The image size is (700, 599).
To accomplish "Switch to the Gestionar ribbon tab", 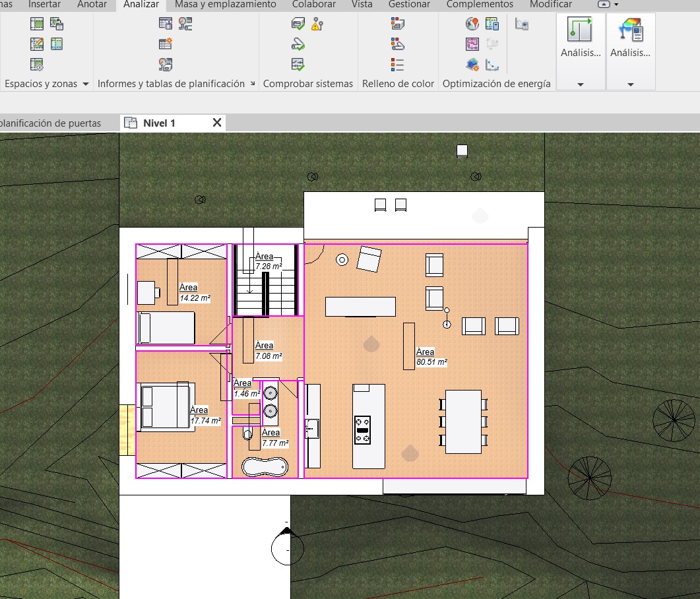I will click(x=409, y=5).
